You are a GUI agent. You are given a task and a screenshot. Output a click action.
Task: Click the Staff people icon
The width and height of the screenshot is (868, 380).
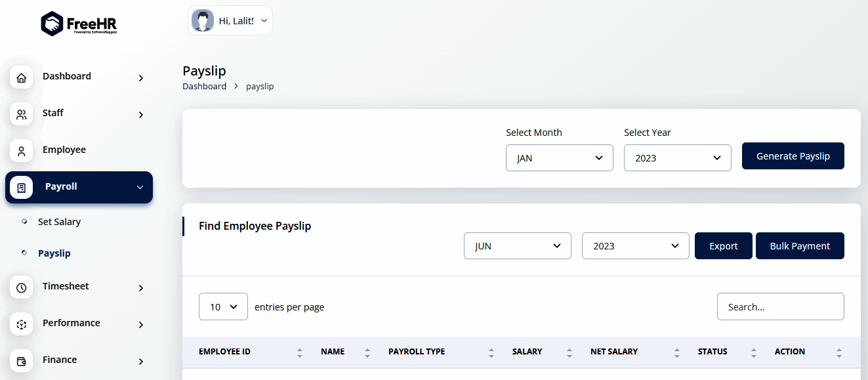click(22, 115)
